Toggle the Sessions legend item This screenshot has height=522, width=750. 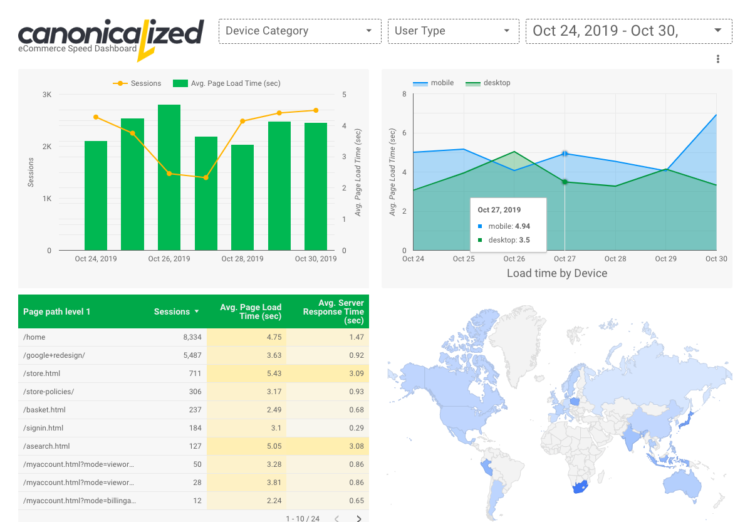coord(138,83)
